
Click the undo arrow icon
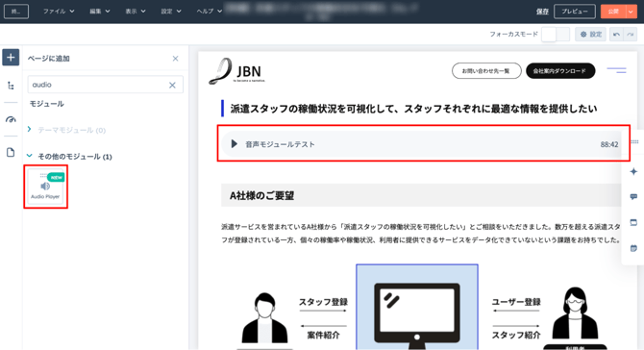coord(616,35)
